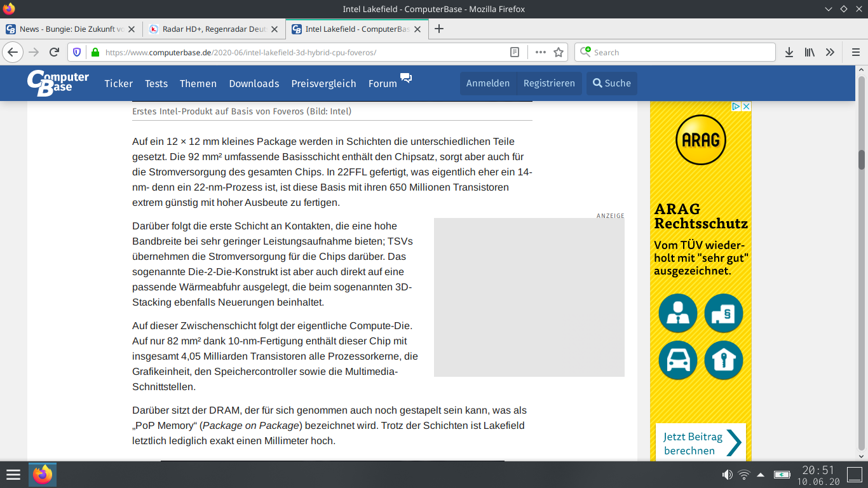This screenshot has width=868, height=488.
Task: Click the ad house key icon
Action: coord(724,360)
